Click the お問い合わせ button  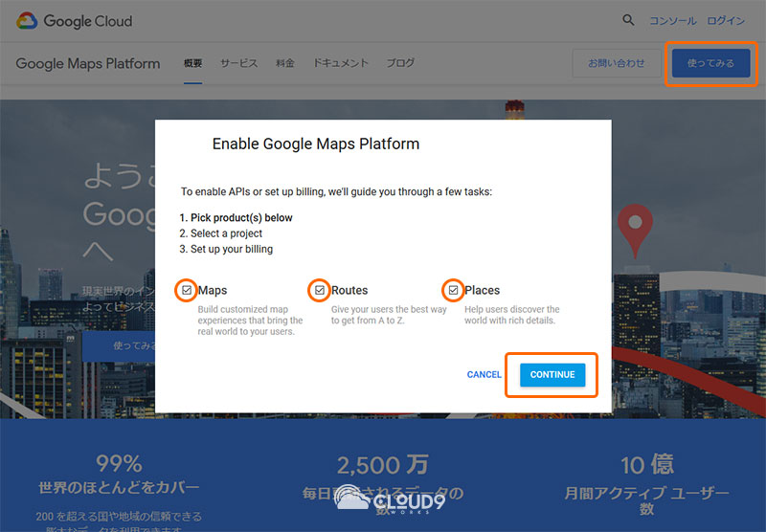click(x=617, y=63)
